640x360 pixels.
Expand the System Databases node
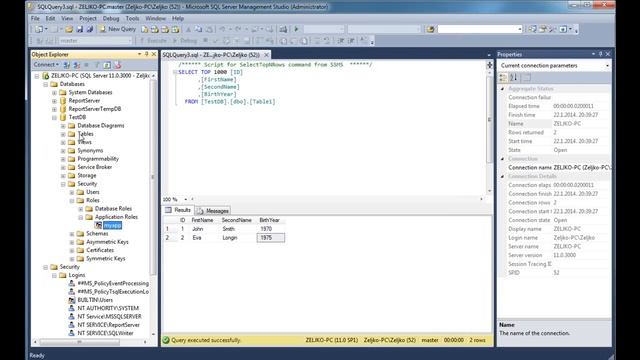[54, 93]
